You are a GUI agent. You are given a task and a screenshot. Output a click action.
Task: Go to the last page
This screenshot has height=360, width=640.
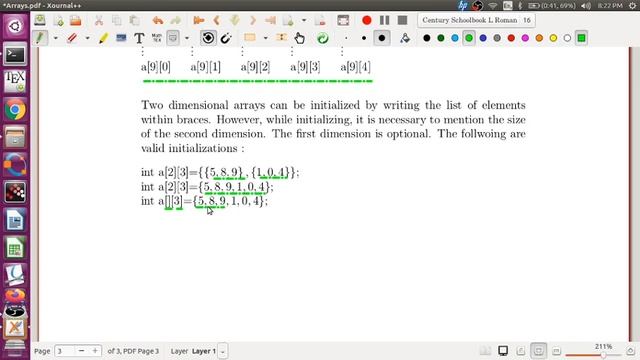(x=270, y=20)
